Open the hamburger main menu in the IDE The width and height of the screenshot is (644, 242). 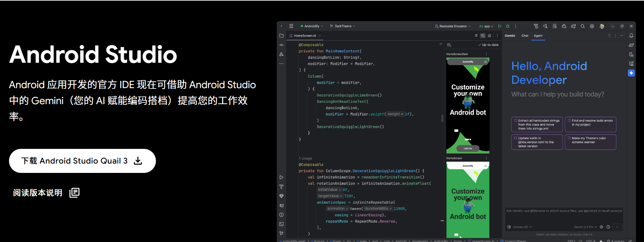291,26
